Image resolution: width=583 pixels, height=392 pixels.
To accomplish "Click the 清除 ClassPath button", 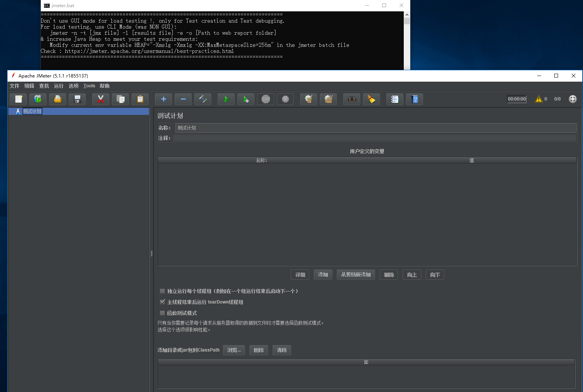I will pyautogui.click(x=282, y=350).
